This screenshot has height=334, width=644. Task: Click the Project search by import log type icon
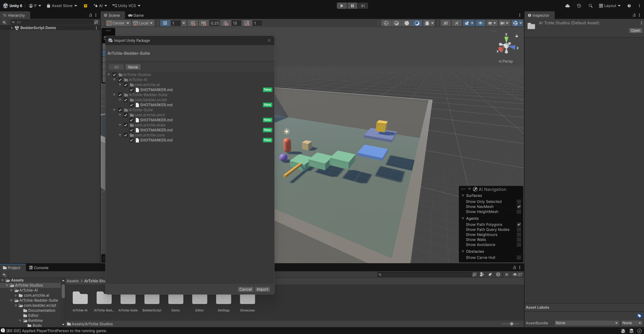(498, 275)
